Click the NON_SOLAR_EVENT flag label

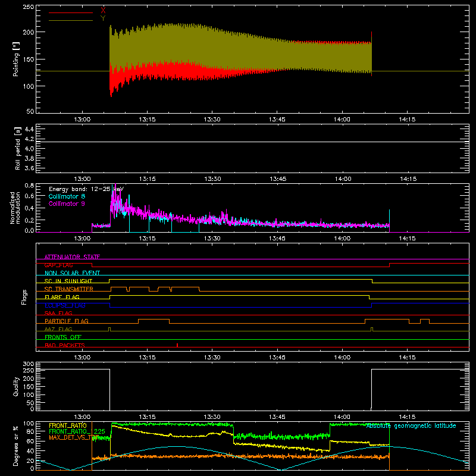click(72, 273)
